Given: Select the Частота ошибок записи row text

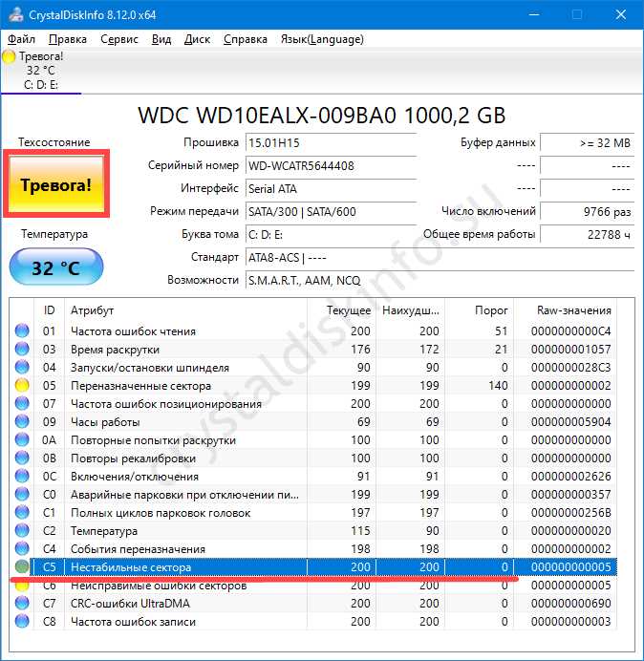Looking at the screenshot, I should (133, 622).
